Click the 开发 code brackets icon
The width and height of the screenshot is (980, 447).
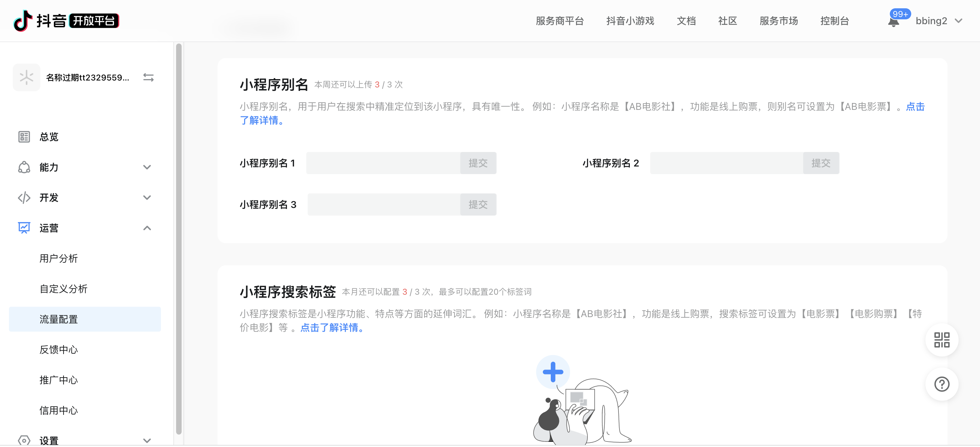coord(24,198)
